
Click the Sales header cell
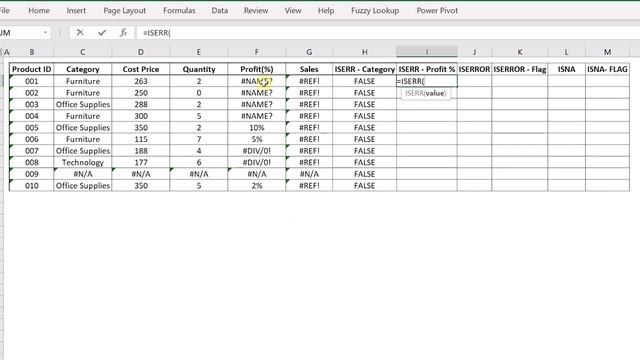[309, 69]
